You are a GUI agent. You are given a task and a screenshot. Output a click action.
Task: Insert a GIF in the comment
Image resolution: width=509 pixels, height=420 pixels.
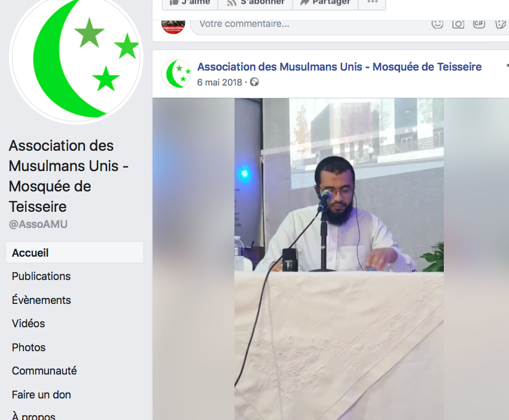click(479, 23)
